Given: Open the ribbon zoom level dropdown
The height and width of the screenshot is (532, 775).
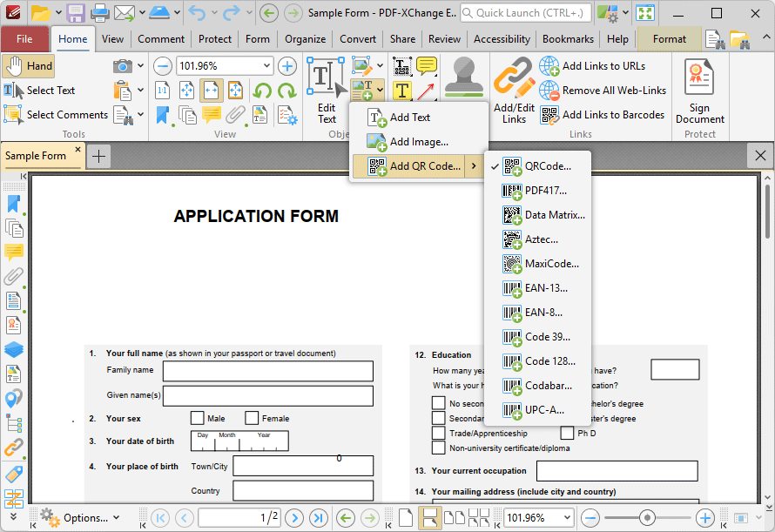Looking at the screenshot, I should pyautogui.click(x=266, y=66).
